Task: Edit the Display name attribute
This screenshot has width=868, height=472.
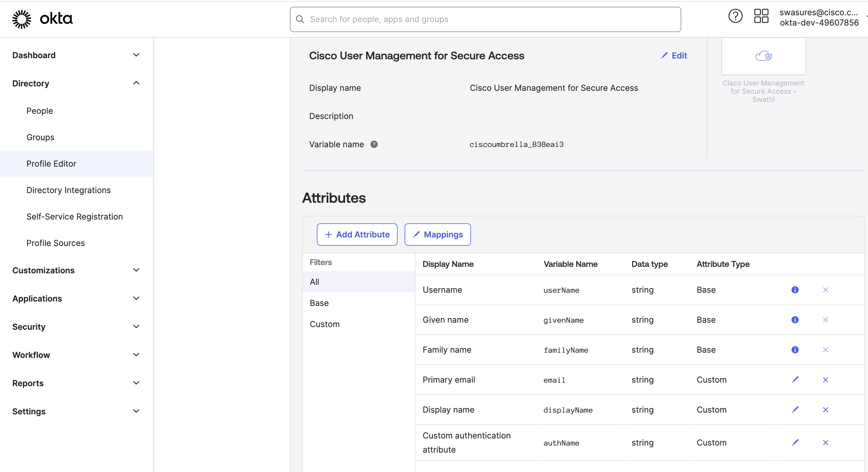Action: coord(795,410)
